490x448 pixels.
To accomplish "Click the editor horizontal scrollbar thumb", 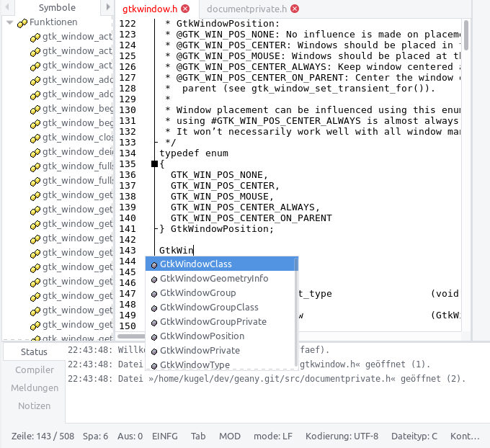I will tap(131, 336).
